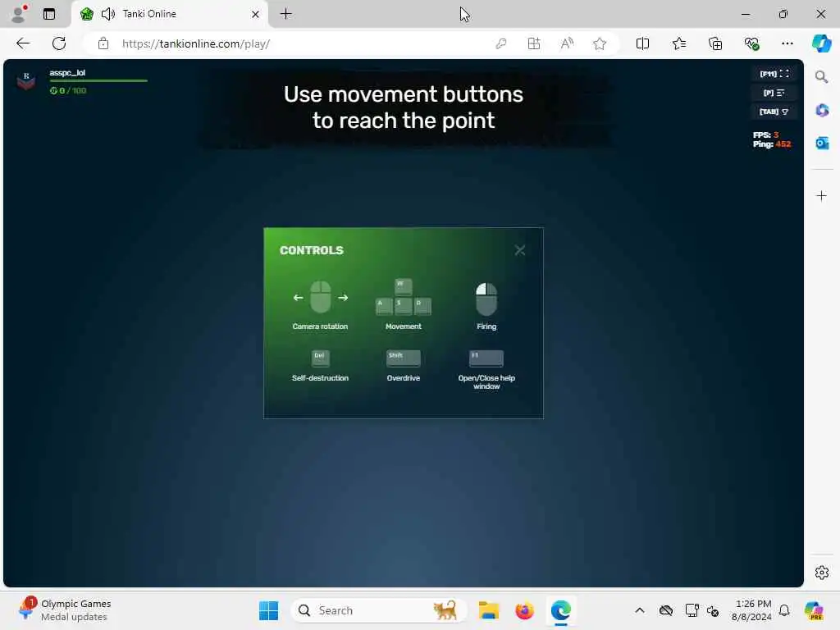Click the 0 / 100 score text
Screen dimensions: 840x630
(68, 90)
